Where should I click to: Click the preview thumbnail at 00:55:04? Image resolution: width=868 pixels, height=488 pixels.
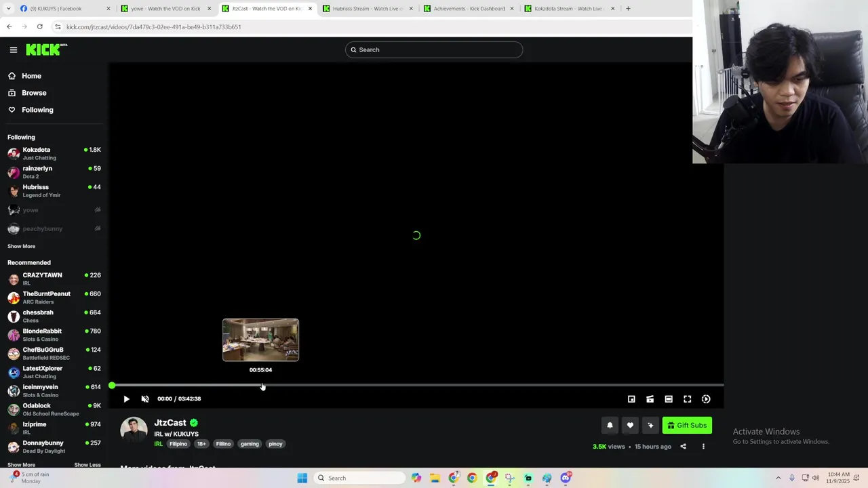point(260,340)
